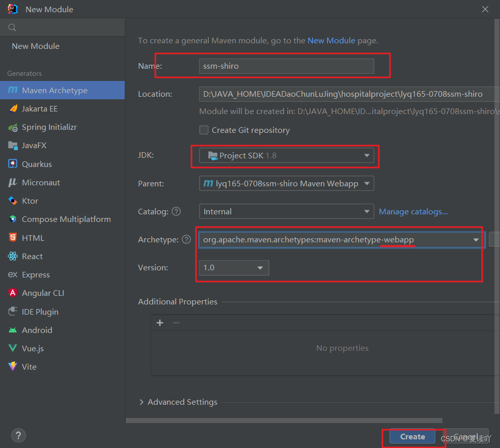Click the IDE Plugin generator icon

point(13,311)
